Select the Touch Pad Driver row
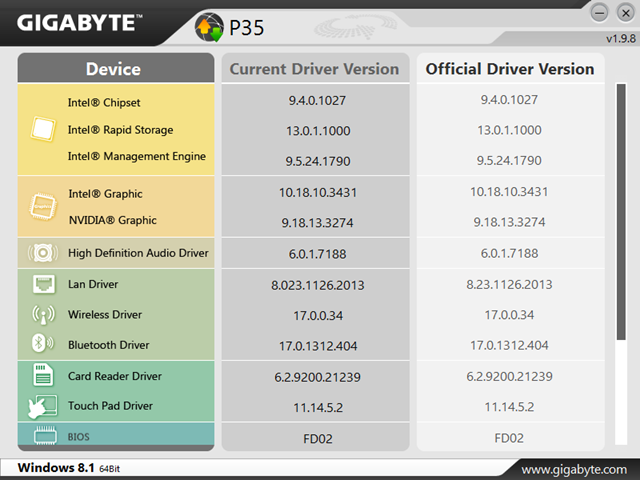 pyautogui.click(x=110, y=406)
